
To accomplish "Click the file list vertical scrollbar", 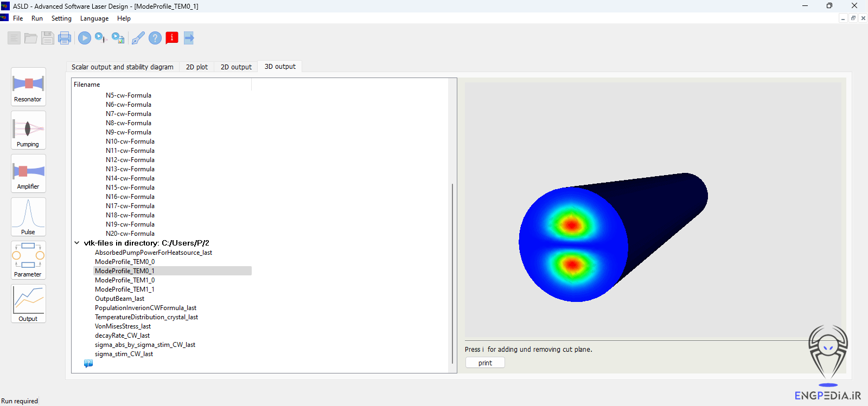I will [452, 271].
